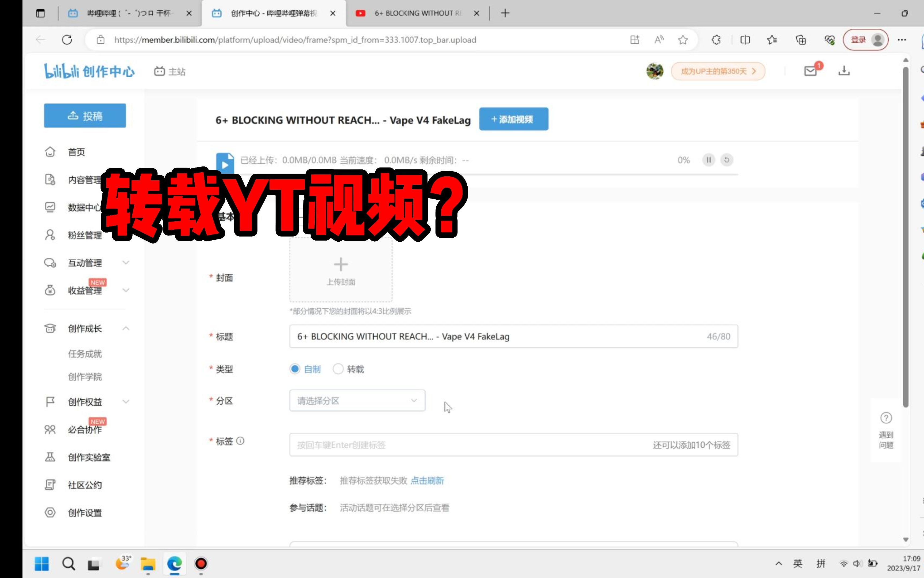The width and height of the screenshot is (924, 578).
Task: Click the 成为UP主的第350天 badge
Action: [718, 71]
